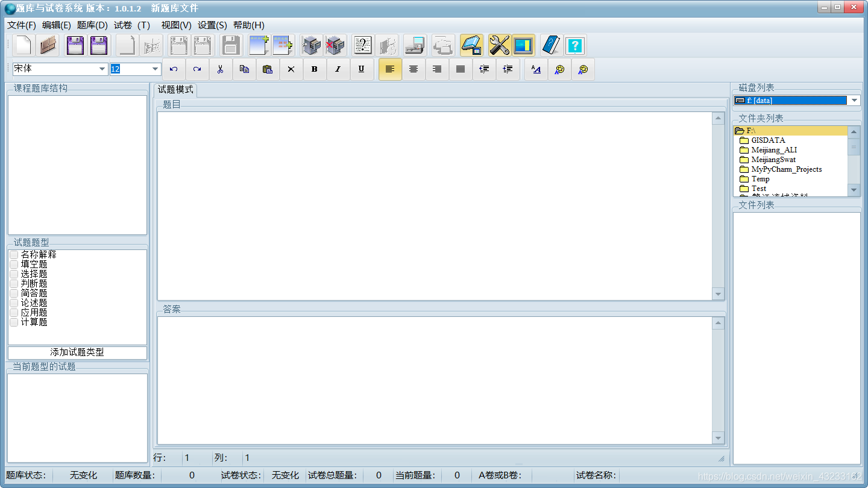Toggle italic formatting
Image resolution: width=868 pixels, height=488 pixels.
click(338, 69)
